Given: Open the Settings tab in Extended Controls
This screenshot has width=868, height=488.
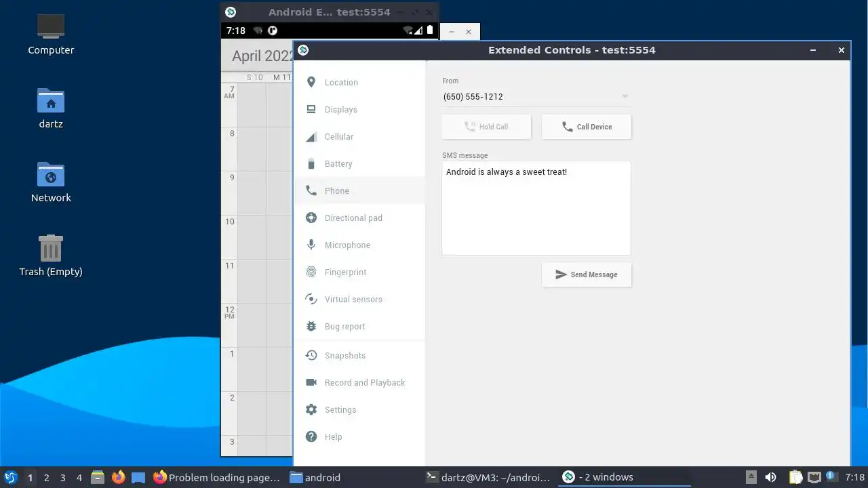Looking at the screenshot, I should 359,409.
